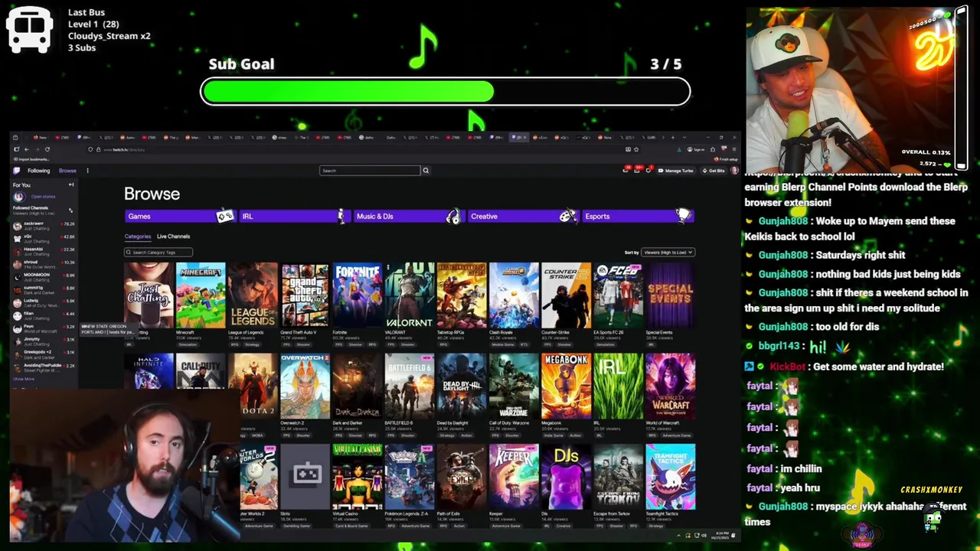Switch to Following tab
The height and width of the screenshot is (551, 980).
pyautogui.click(x=38, y=171)
